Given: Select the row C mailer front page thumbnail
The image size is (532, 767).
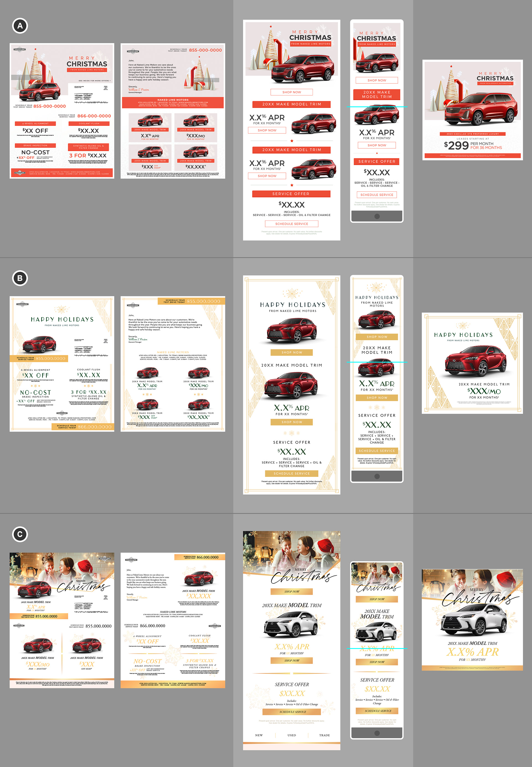Looking at the screenshot, I should click(62, 620).
